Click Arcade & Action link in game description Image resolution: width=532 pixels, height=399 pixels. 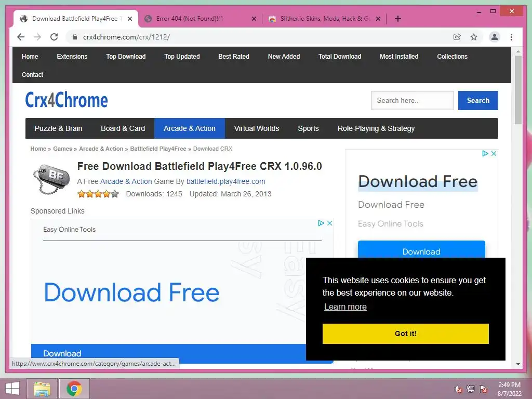[126, 181]
